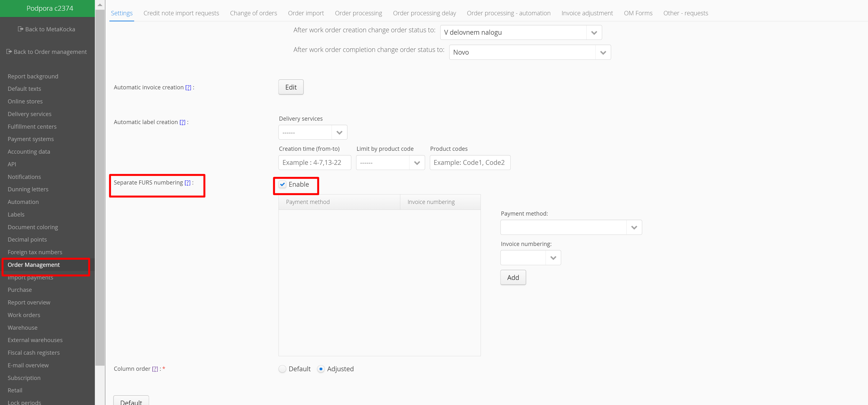Select the Default column order radio

coord(282,369)
